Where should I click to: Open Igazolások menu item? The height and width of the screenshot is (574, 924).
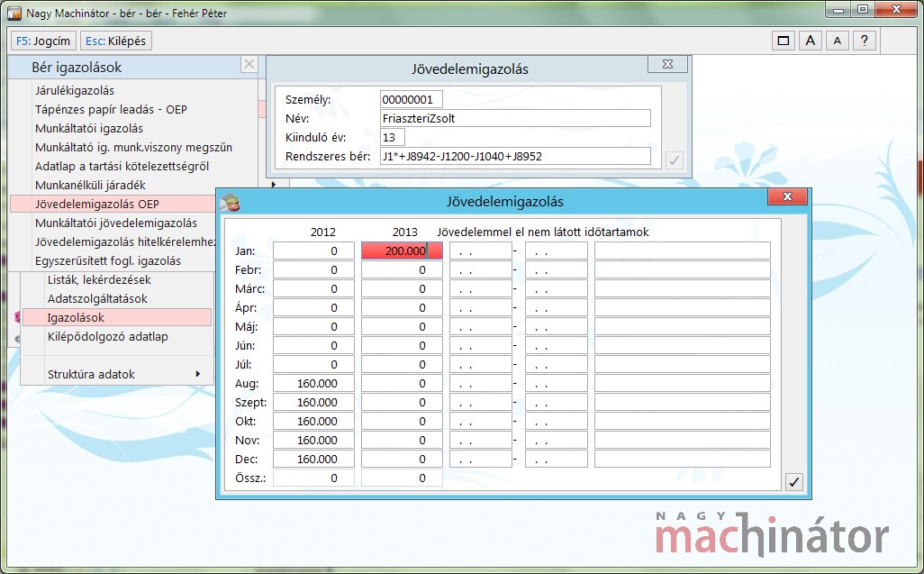(x=117, y=317)
